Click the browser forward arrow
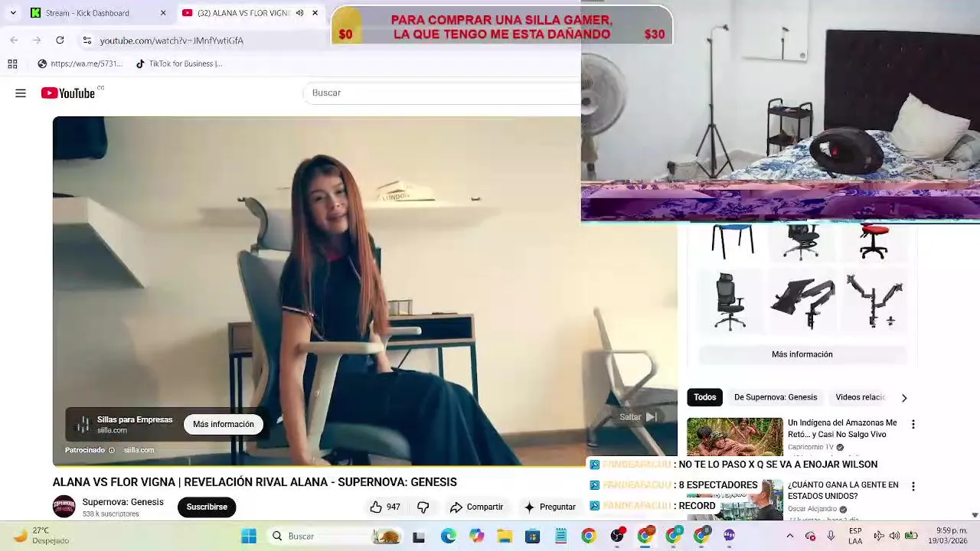 point(37,40)
